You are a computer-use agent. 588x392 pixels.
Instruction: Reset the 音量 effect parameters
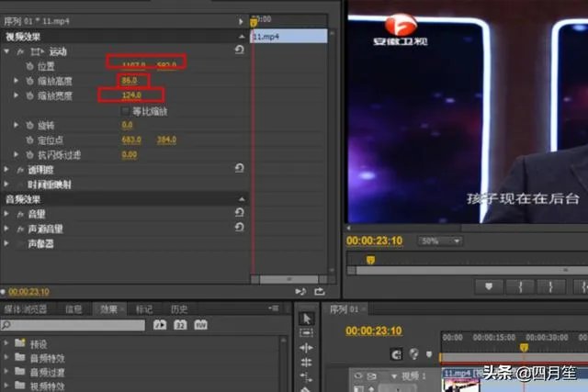(240, 212)
